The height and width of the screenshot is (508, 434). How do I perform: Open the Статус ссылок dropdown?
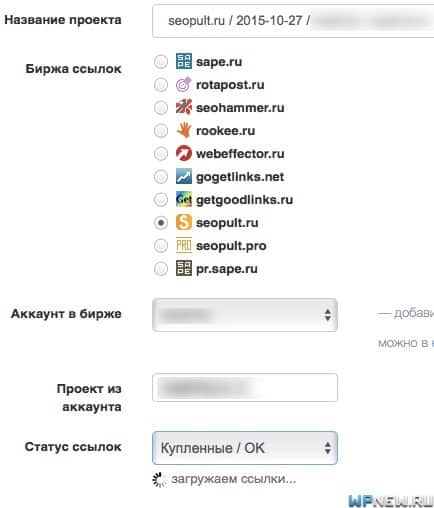245,448
